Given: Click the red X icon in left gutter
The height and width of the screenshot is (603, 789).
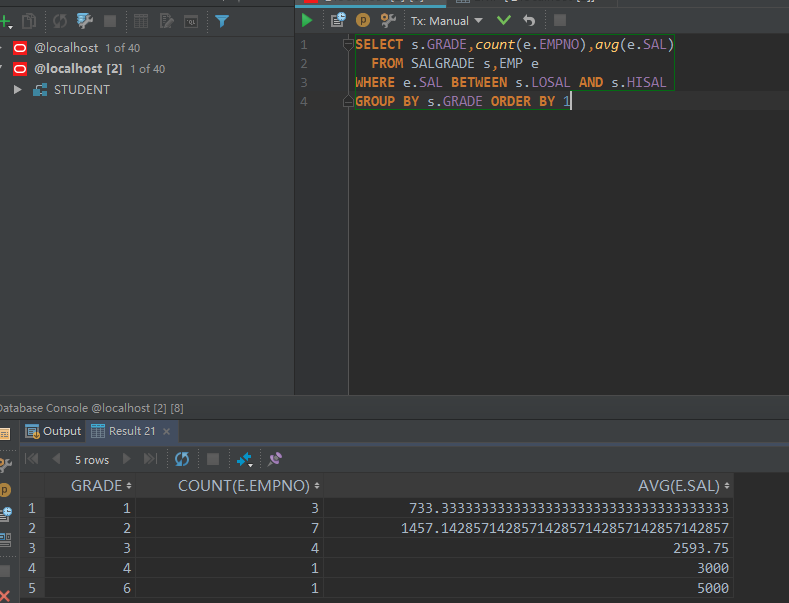Looking at the screenshot, I should click(5, 596).
